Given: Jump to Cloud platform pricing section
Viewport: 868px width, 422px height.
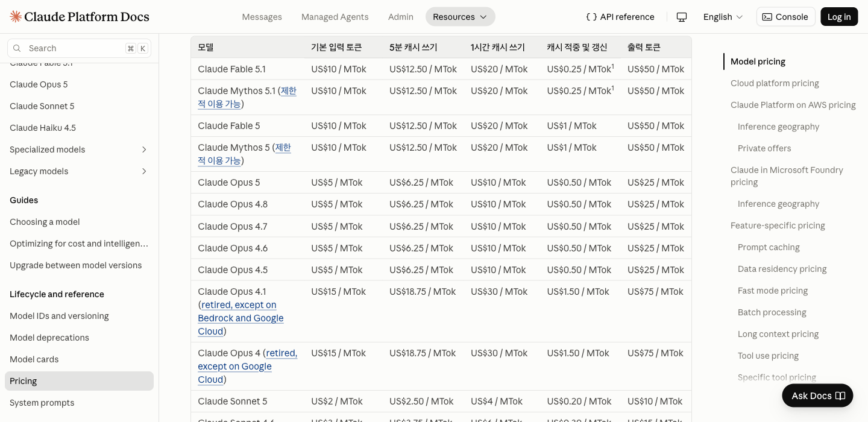Looking at the screenshot, I should [x=775, y=83].
